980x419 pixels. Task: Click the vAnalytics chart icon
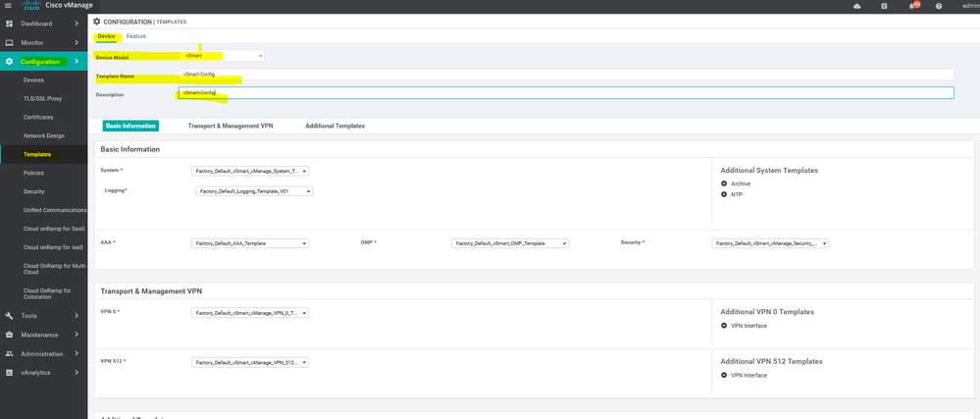[10, 372]
